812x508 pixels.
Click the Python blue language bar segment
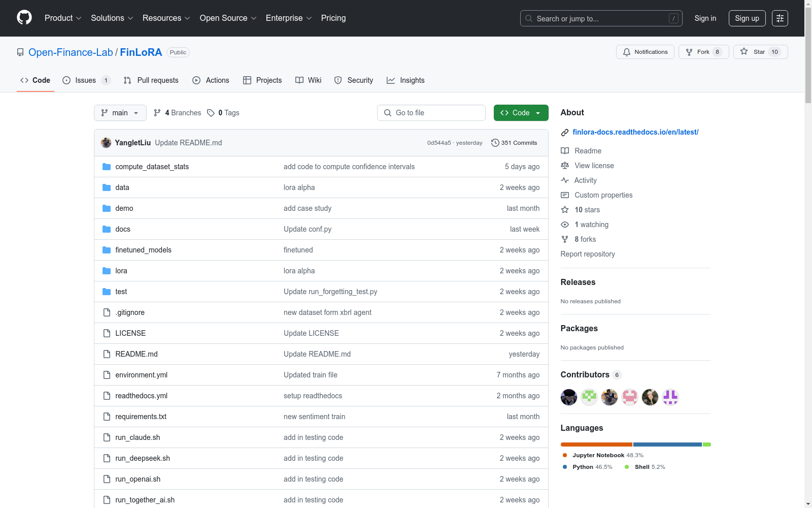(667, 444)
